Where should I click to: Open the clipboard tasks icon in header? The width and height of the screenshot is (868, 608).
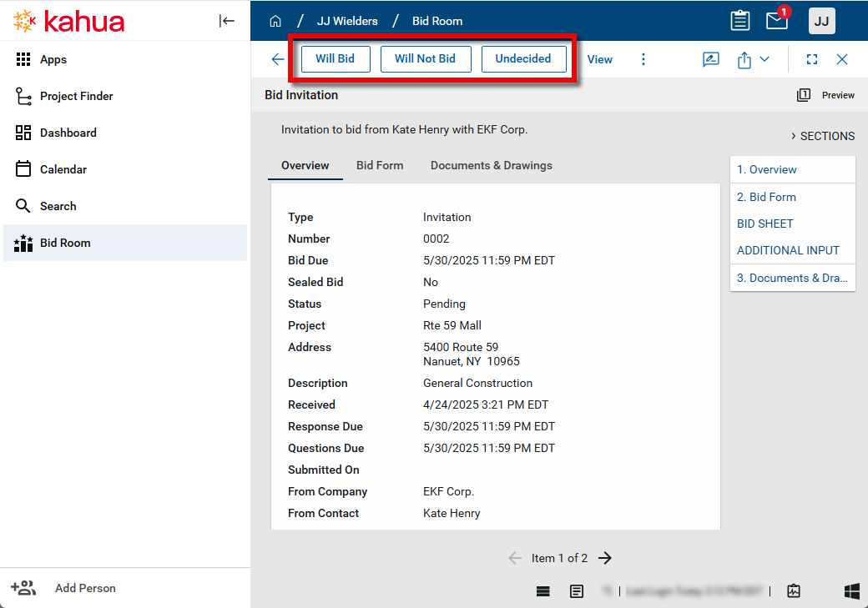point(739,21)
